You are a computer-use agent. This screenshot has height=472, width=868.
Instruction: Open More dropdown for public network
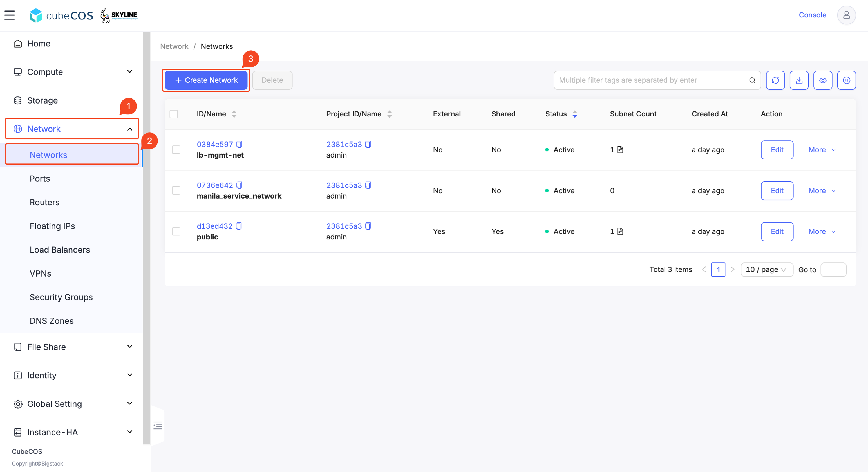tap(822, 231)
